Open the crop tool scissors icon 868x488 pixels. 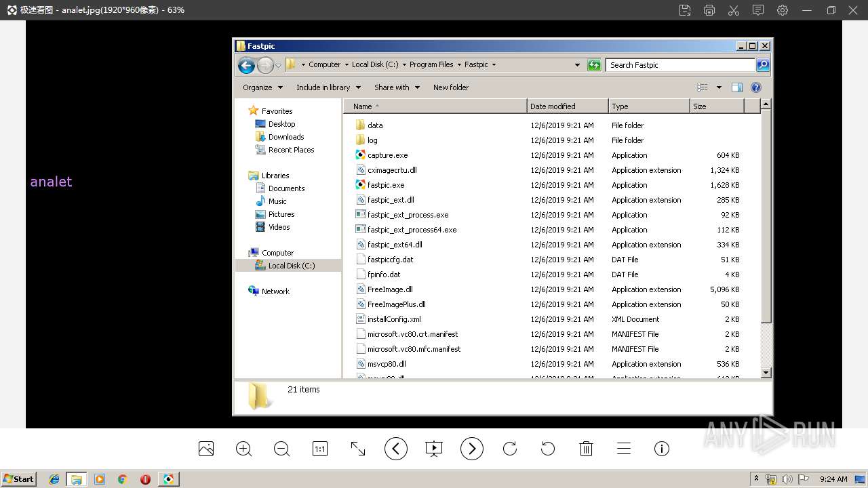tap(734, 10)
